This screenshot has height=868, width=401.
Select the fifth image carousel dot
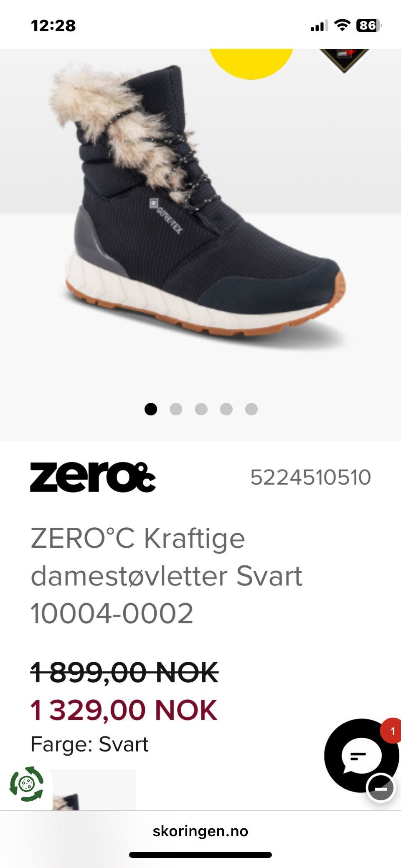coord(251,409)
